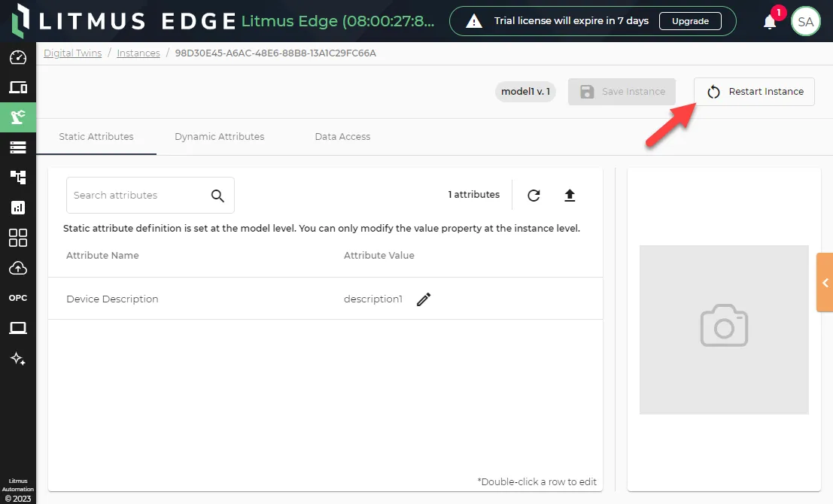Screen dimensions: 833x504
Task: Open the Analytics chart icon in sidebar
Action: (x=18, y=208)
